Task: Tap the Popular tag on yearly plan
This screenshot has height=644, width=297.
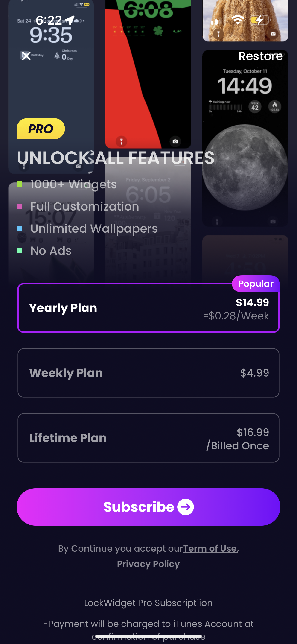Action: click(x=256, y=284)
